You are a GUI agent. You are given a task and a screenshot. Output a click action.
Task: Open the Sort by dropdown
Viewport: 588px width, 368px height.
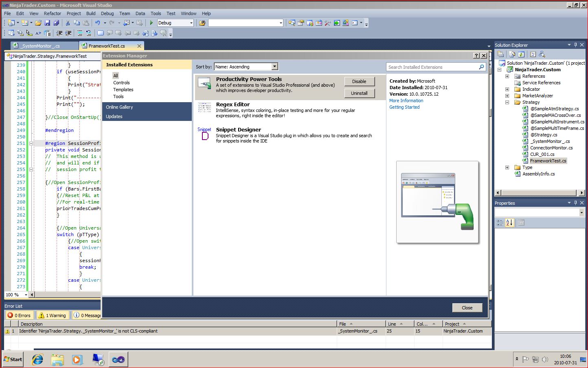point(274,66)
